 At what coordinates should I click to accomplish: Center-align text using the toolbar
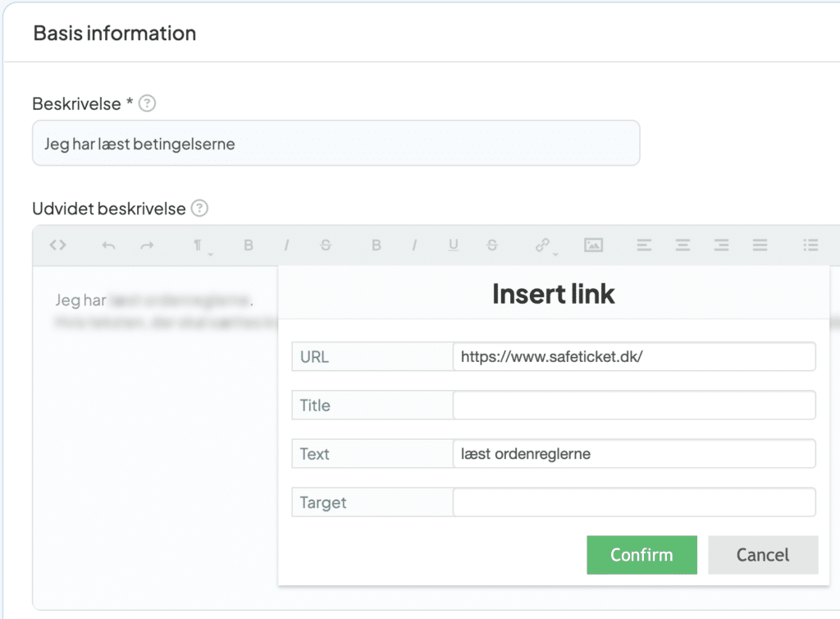pyautogui.click(x=682, y=245)
